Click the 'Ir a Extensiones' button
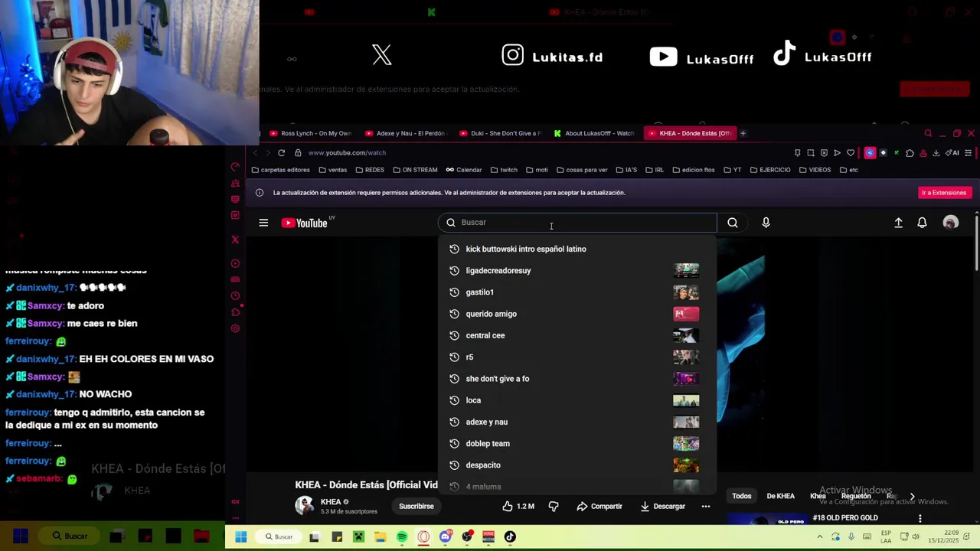 (944, 193)
